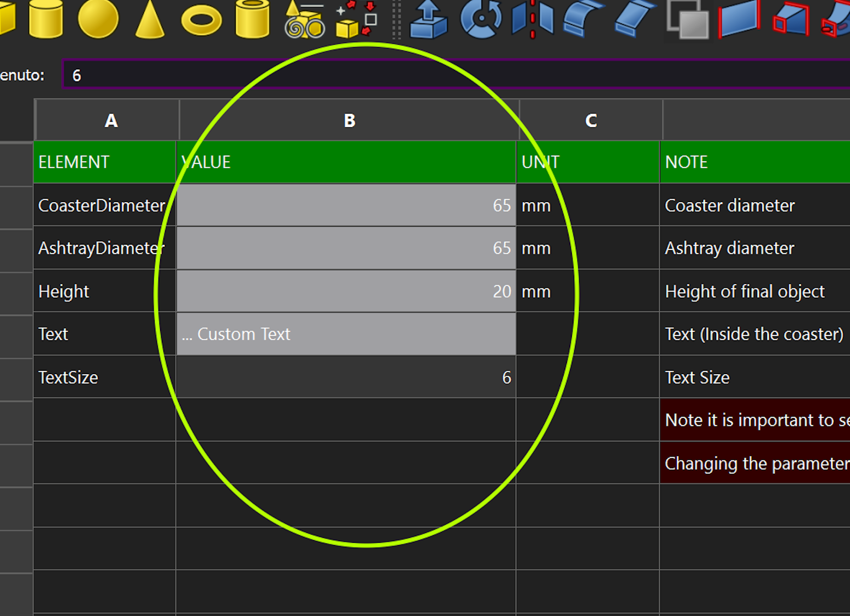The image size is (850, 616).
Task: Click the NOTE header cell
Action: pyautogui.click(x=755, y=162)
